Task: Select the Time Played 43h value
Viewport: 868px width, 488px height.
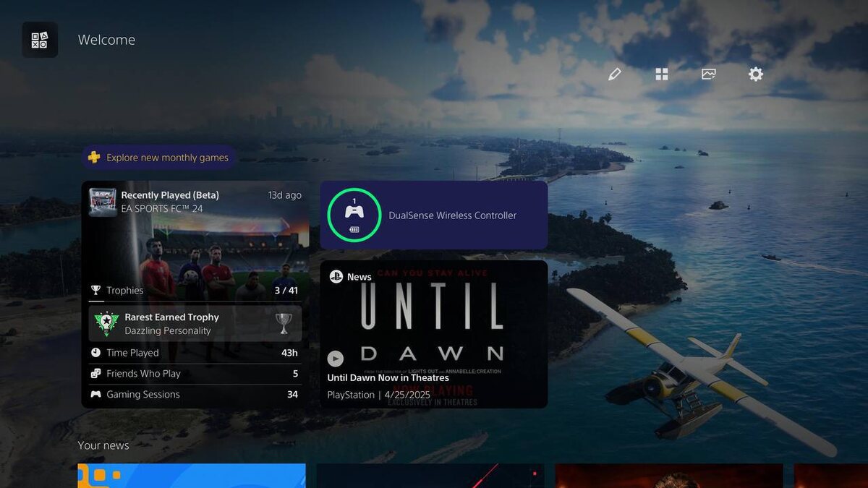Action: point(289,353)
